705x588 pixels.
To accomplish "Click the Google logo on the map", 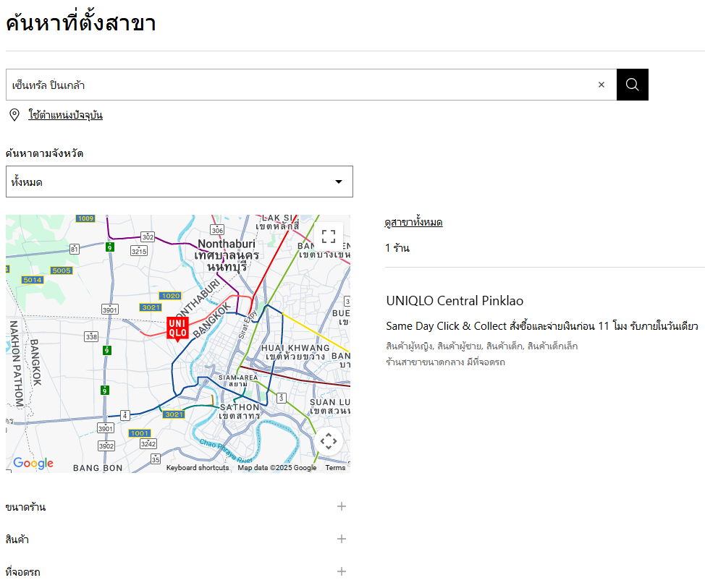I will pyautogui.click(x=33, y=464).
